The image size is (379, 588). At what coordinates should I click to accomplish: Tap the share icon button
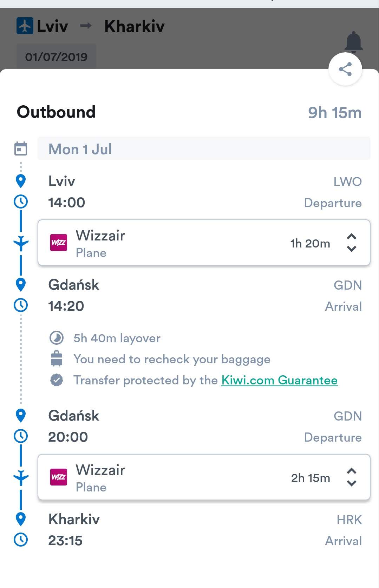tap(345, 69)
